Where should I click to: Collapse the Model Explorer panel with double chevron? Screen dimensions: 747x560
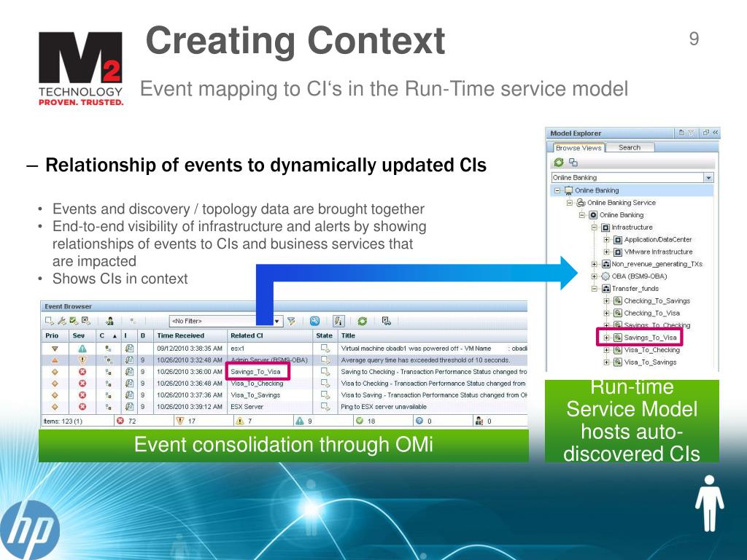716,133
